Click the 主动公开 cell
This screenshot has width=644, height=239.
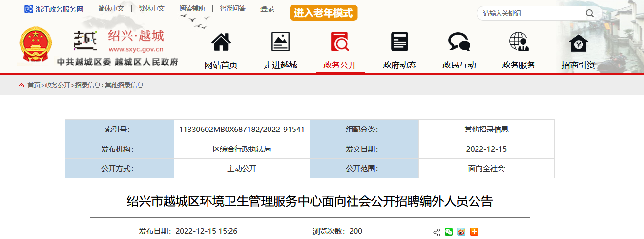pos(242,169)
